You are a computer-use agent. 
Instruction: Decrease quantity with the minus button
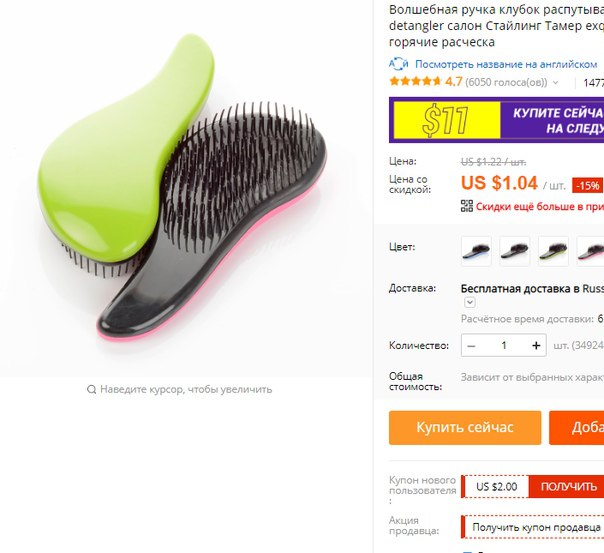tap(471, 345)
